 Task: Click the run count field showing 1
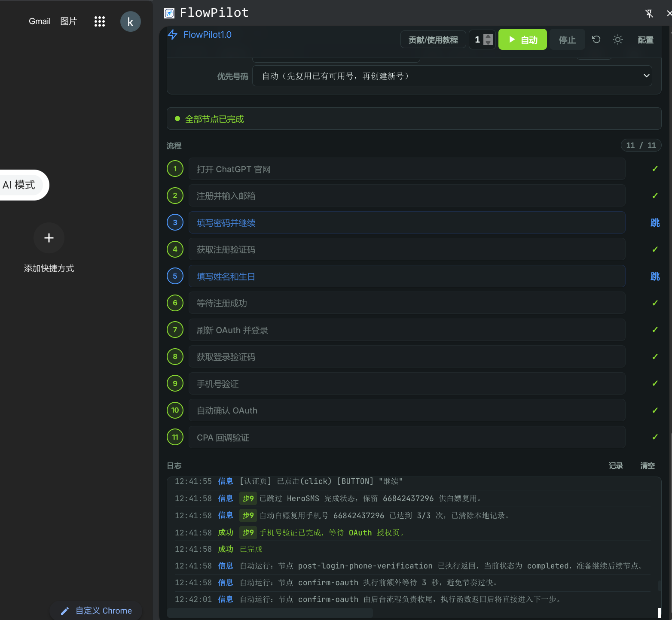point(482,40)
